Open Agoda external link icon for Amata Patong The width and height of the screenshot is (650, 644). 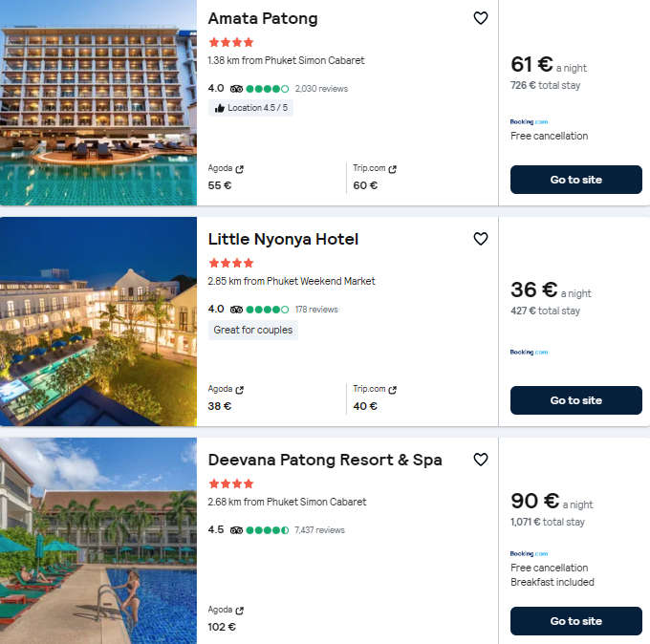[240, 169]
